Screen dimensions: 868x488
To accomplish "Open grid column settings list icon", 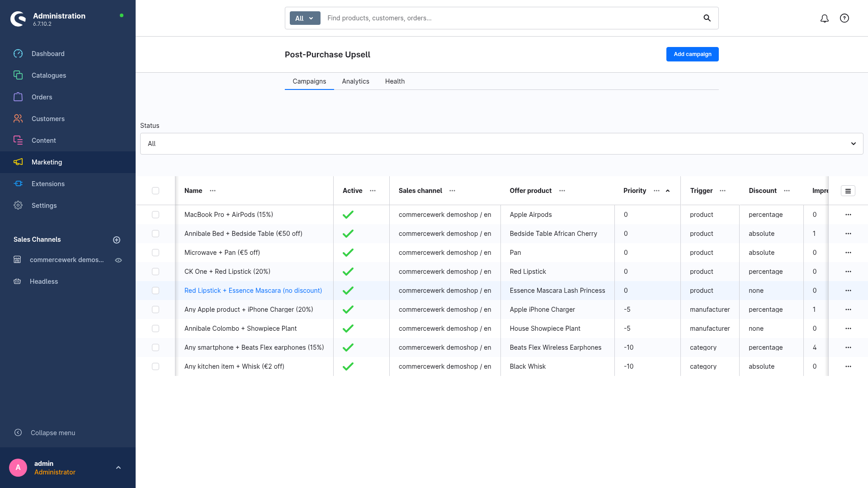I will pos(848,191).
